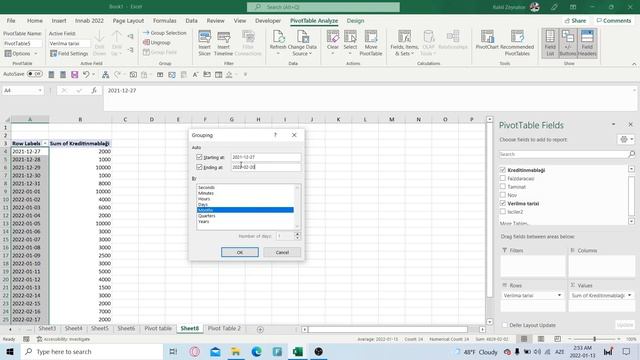Increase the Number of days spinner
This screenshot has width=640, height=360.
coord(298,234)
